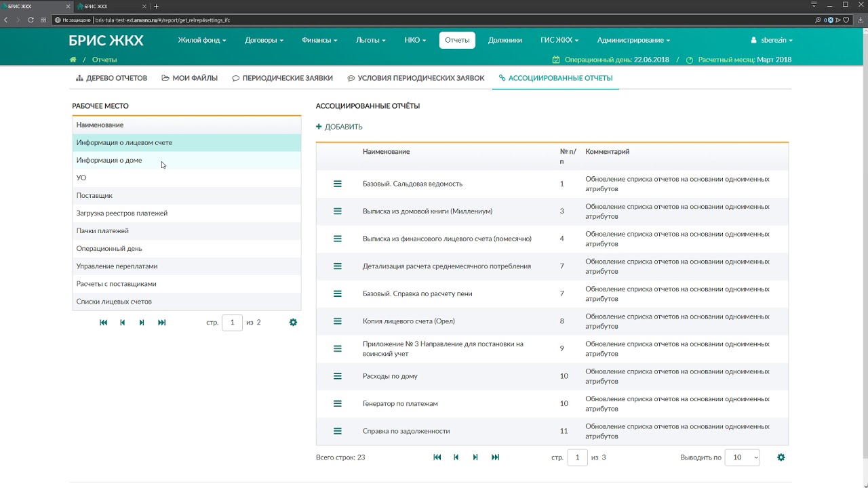Go to previous page of Рабочее место list
Viewport: 868px width, 488px height.
click(123, 323)
